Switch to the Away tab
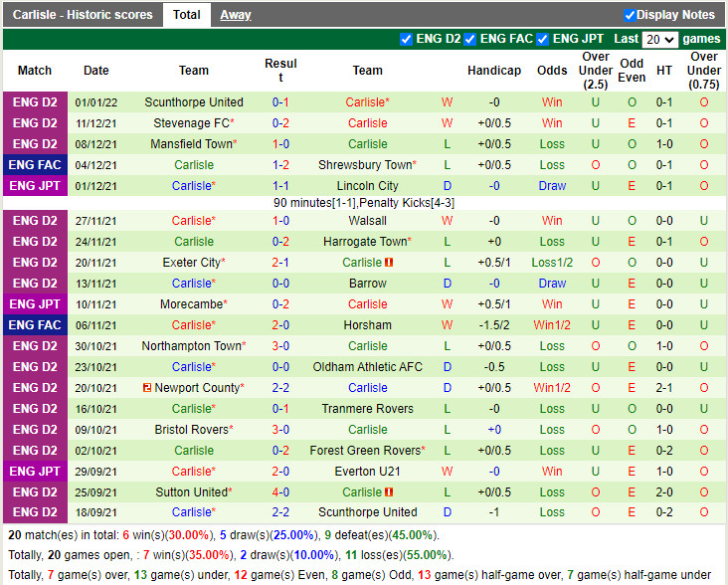 [236, 15]
